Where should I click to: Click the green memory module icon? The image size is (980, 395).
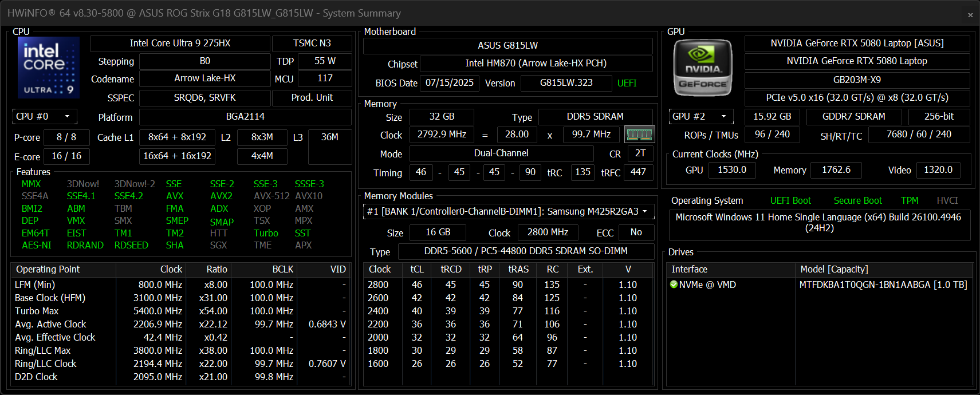click(639, 135)
